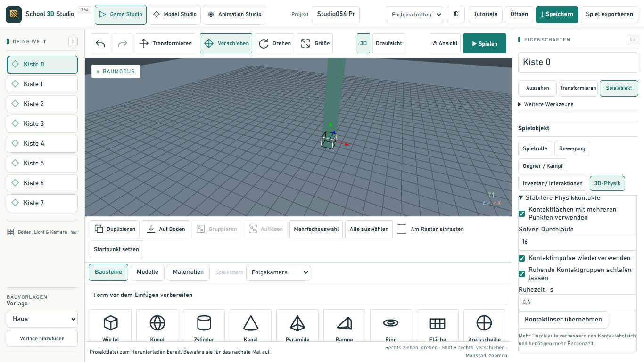The height and width of the screenshot is (362, 644).
Task: Edit the Projekt name field
Action: [x=336, y=14]
